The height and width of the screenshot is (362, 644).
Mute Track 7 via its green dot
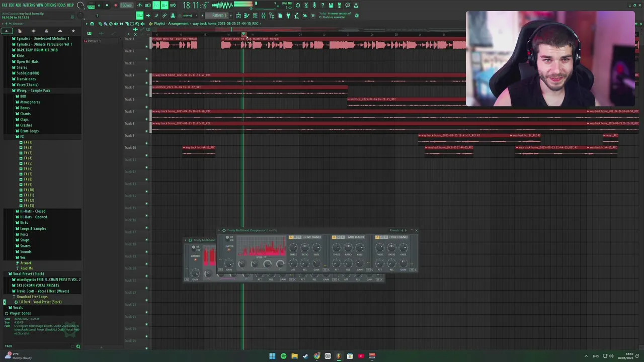[146, 119]
